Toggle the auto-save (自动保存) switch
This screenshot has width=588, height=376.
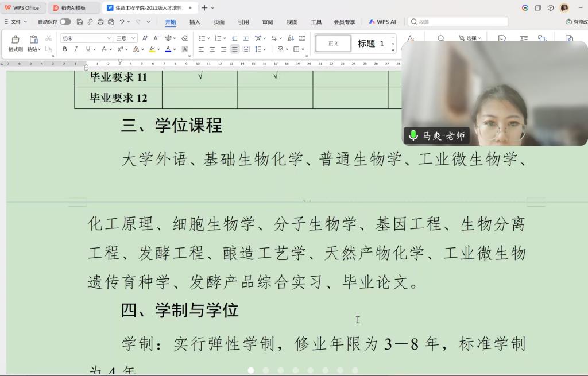65,22
